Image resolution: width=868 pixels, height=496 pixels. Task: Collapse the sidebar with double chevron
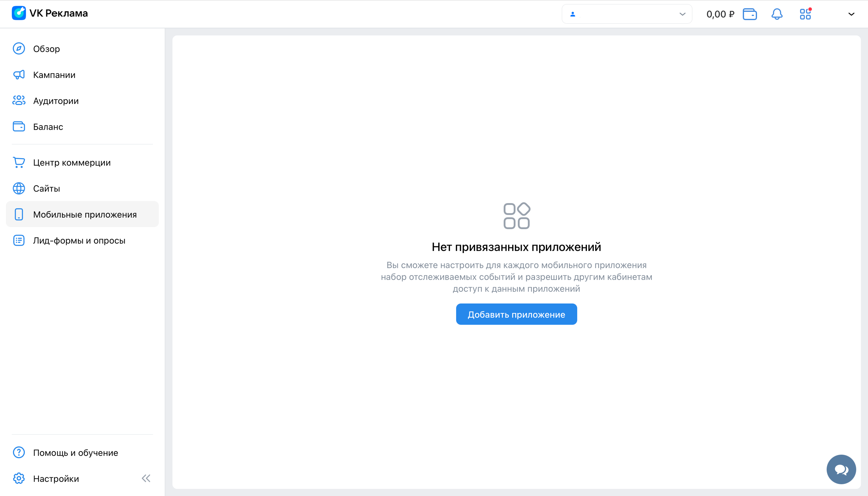146,478
